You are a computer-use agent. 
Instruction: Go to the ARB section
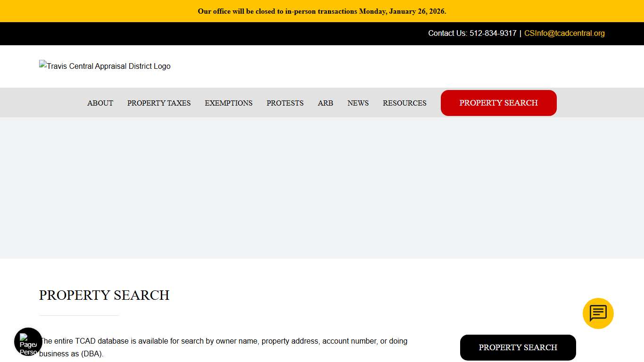(325, 103)
